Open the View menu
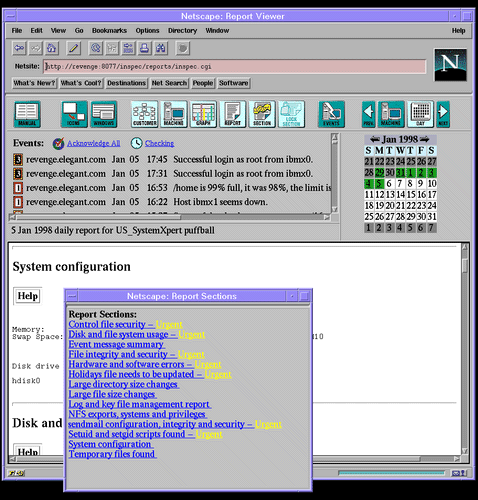Image resolution: width=478 pixels, height=500 pixels. pos(58,31)
